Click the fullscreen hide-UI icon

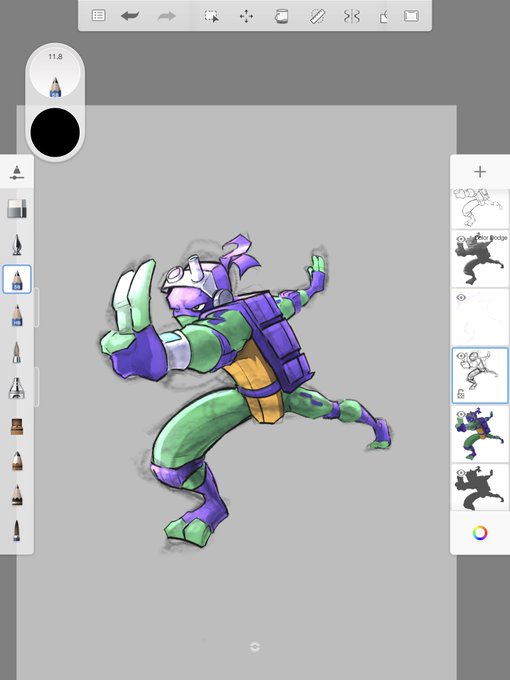pyautogui.click(x=411, y=16)
